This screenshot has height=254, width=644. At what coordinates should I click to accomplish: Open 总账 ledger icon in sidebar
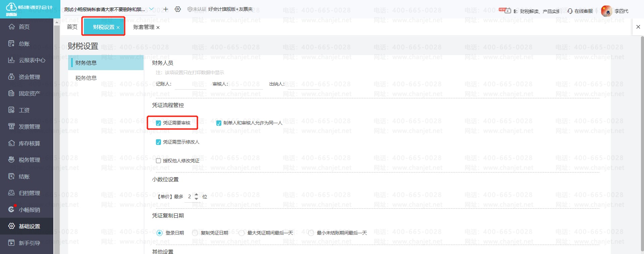tap(11, 44)
